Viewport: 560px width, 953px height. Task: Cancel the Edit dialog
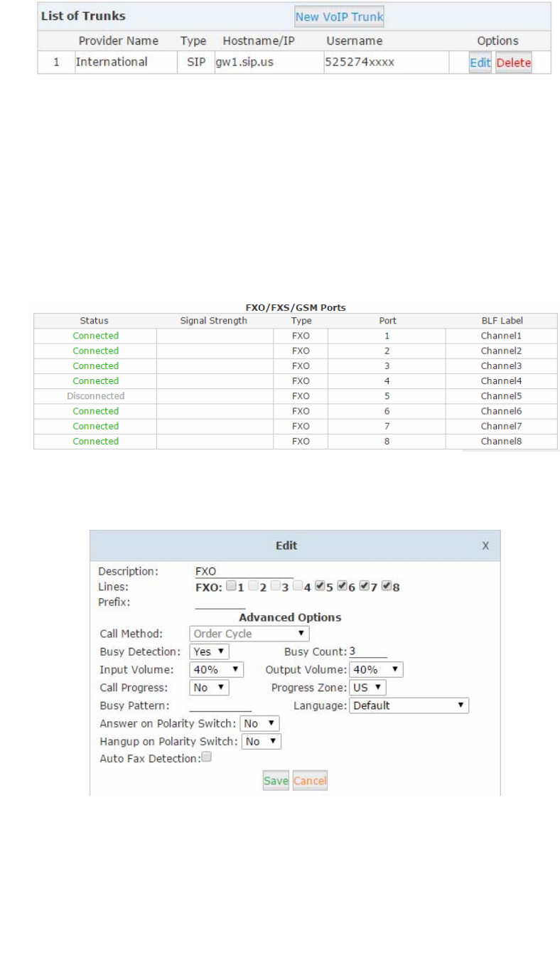coord(310,780)
